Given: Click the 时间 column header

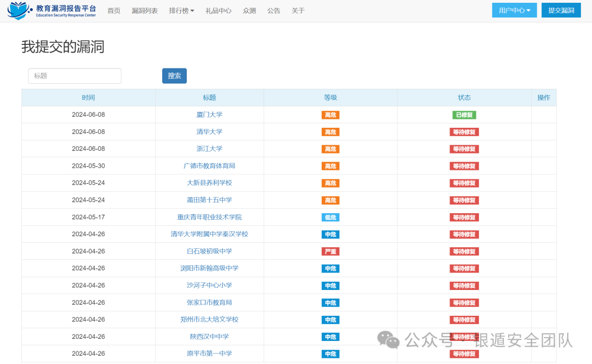Looking at the screenshot, I should pyautogui.click(x=88, y=98).
